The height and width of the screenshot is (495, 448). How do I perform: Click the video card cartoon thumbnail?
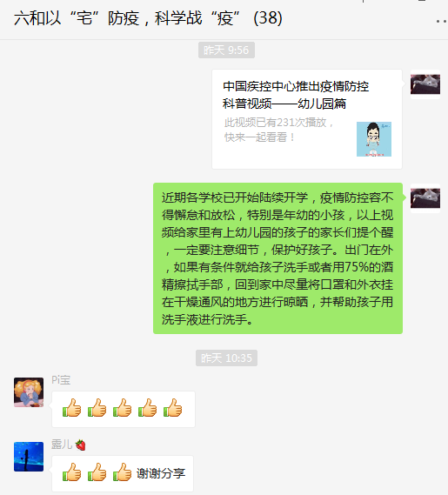(374, 139)
